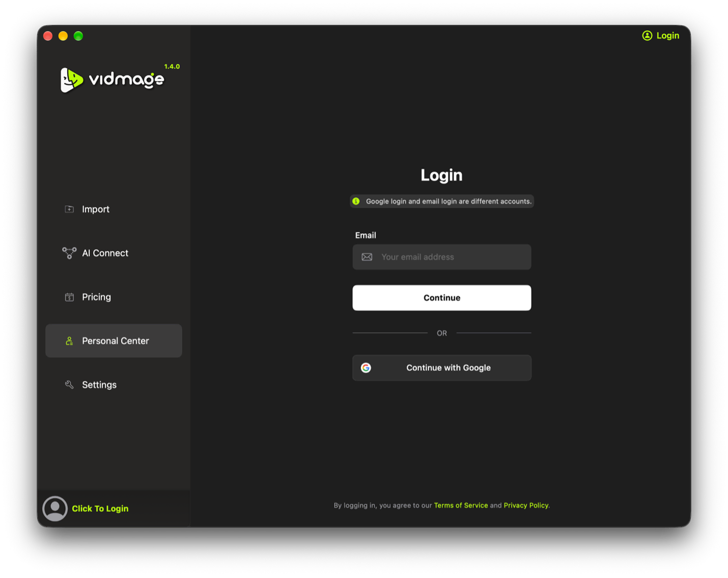Open the AI Connect section
This screenshot has width=728, height=578.
114,253
